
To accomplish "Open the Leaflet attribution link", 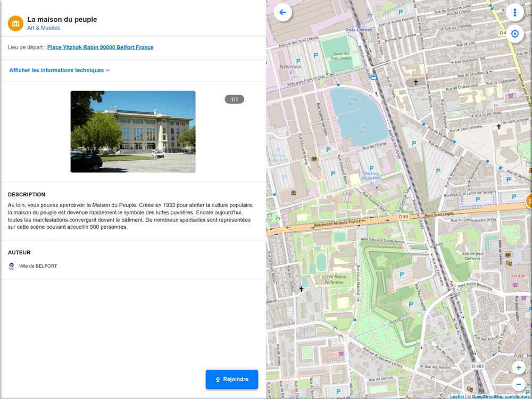I will 456,397.
